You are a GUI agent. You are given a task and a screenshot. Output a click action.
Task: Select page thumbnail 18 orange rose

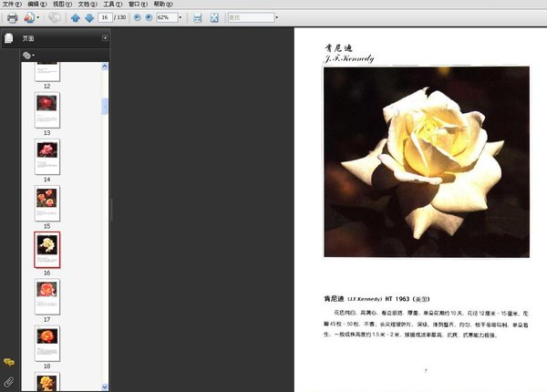[x=47, y=343]
